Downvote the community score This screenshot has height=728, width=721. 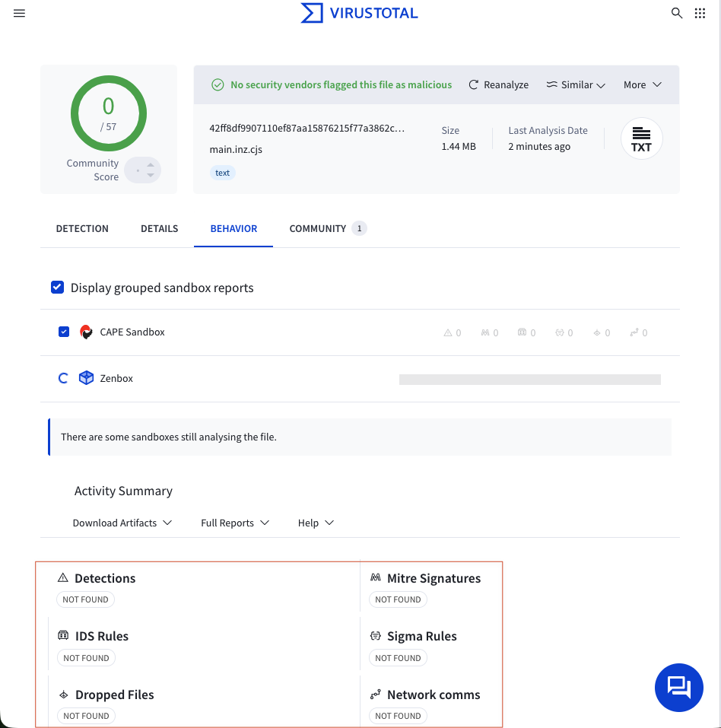click(151, 175)
